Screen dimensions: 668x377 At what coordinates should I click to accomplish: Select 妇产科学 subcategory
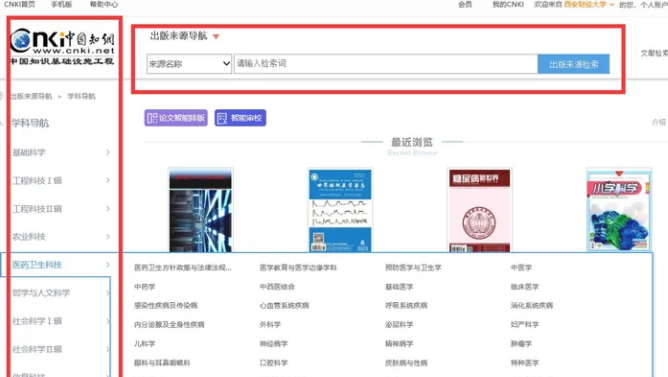[x=524, y=325]
